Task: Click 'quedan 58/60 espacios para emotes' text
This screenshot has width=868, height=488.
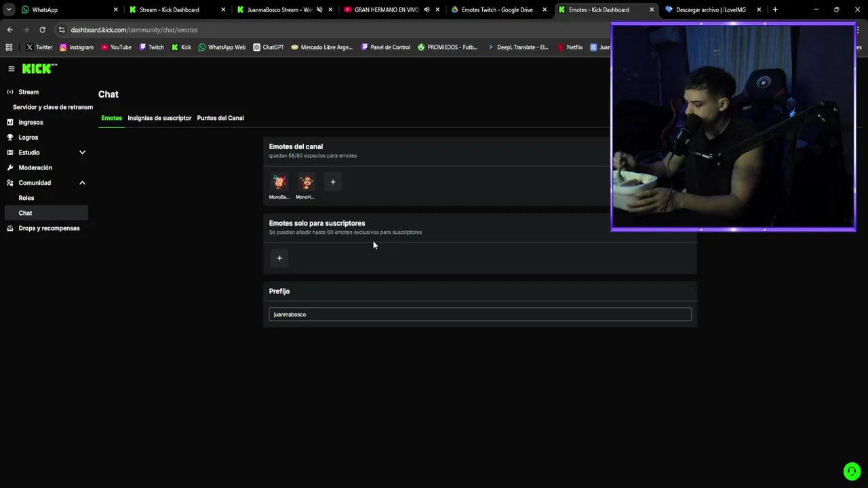Action: 313,156
